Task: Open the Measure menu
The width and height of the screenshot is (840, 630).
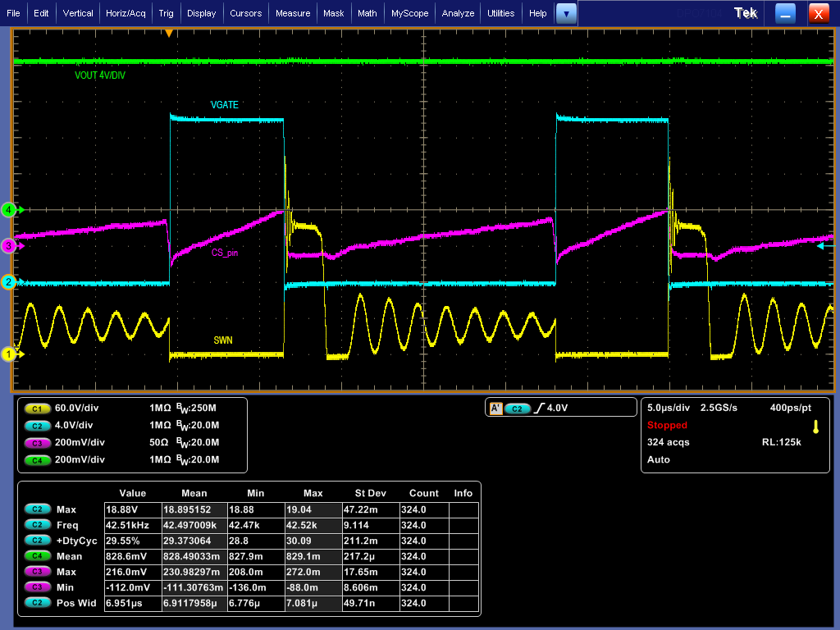Action: pyautogui.click(x=293, y=13)
